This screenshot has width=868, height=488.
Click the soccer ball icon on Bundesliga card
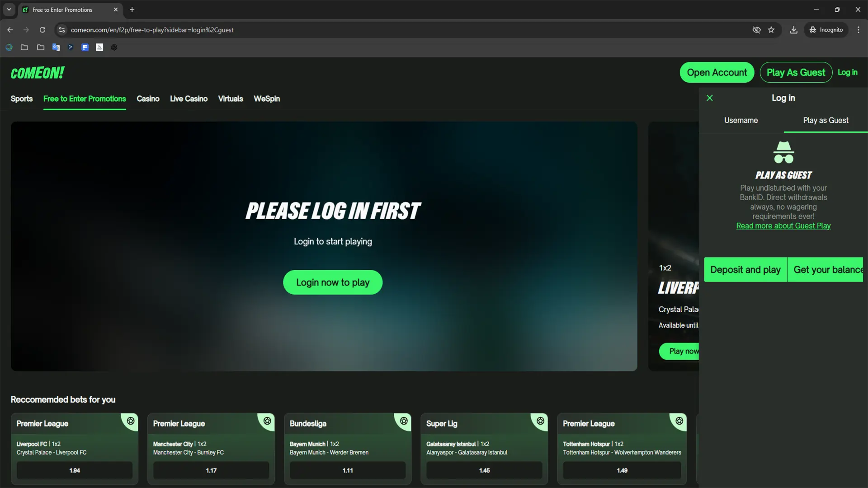(x=404, y=421)
